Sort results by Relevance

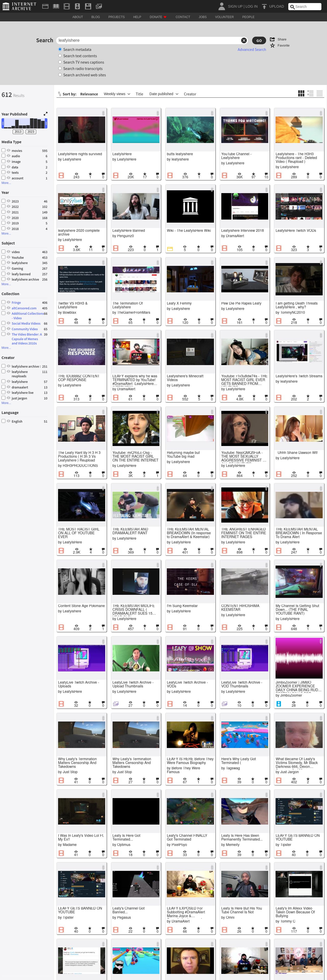(x=89, y=94)
